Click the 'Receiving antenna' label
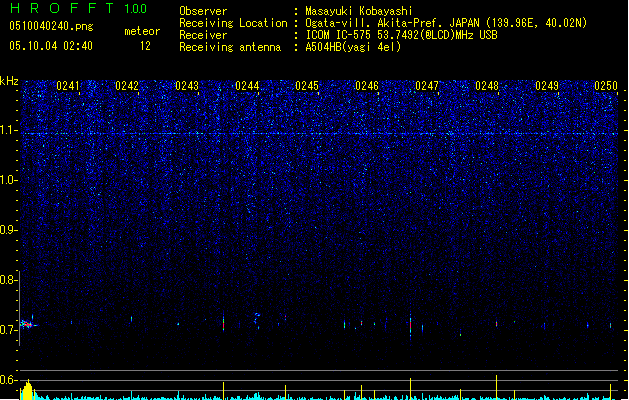629x400 pixels. click(x=230, y=47)
